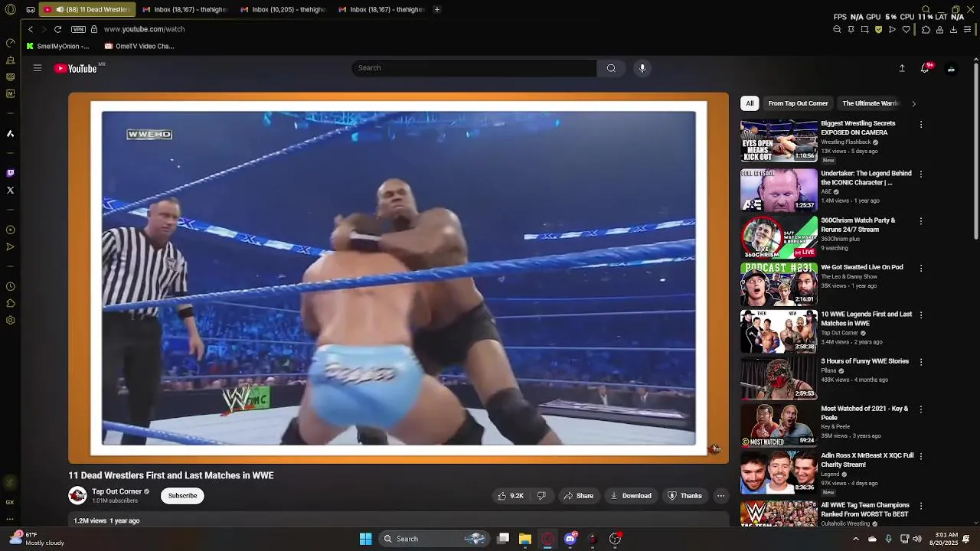This screenshot has width=980, height=551.
Task: Reload the page
Action: click(x=57, y=29)
